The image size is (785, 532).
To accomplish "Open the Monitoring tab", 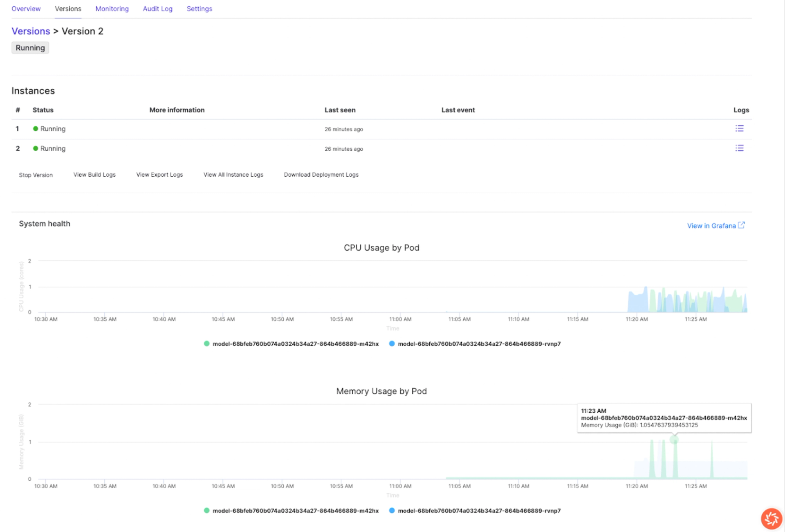I will point(112,9).
